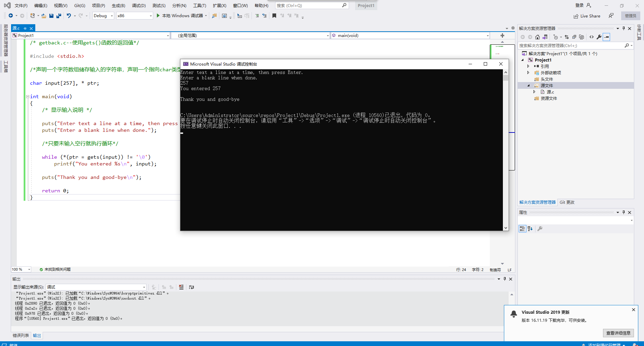Dismiss the Visual Studio 2019 更新 notification
The height and width of the screenshot is (346, 644).
pyautogui.click(x=634, y=310)
